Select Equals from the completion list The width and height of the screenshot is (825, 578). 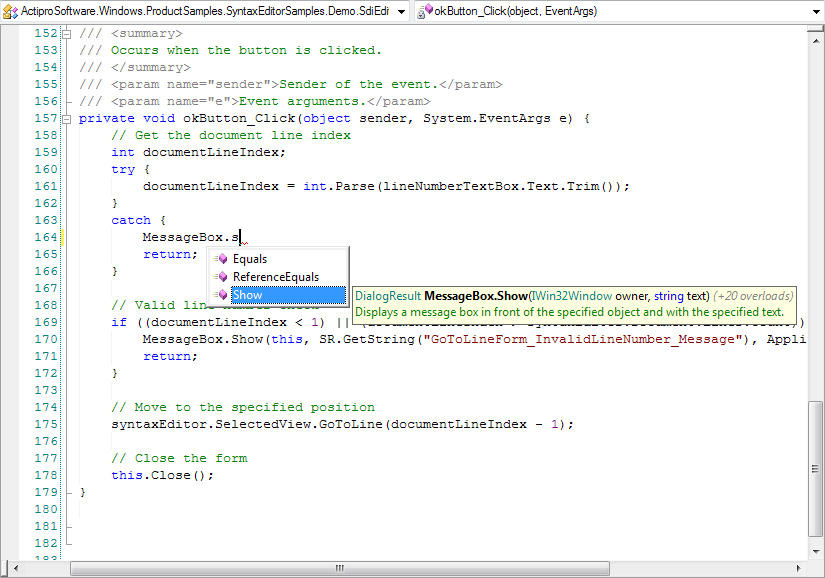[x=250, y=259]
